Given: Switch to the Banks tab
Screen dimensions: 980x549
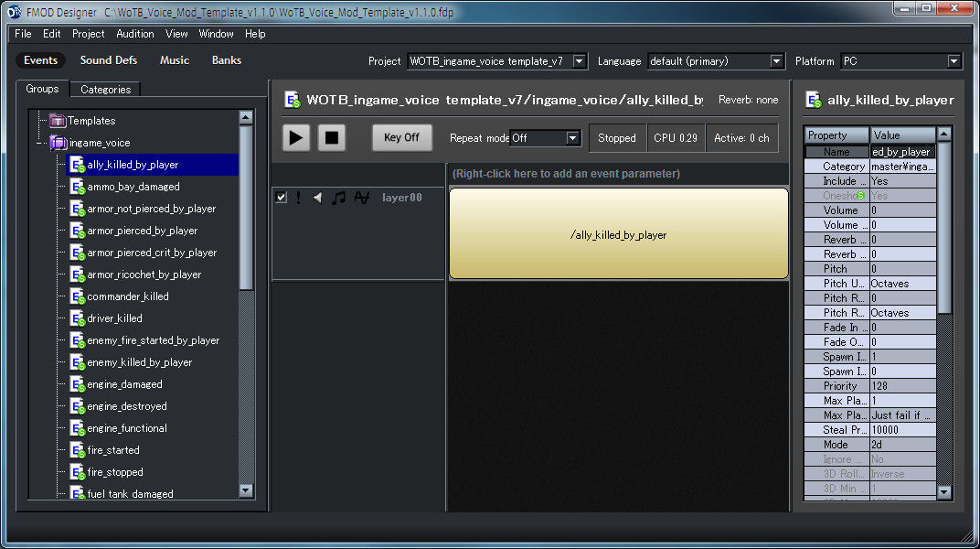Looking at the screenshot, I should tap(226, 60).
